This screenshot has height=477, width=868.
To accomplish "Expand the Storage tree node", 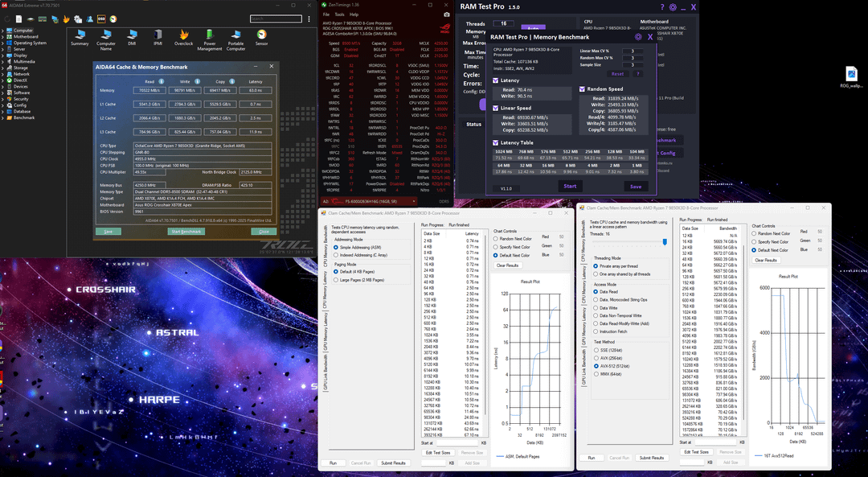I will pyautogui.click(x=4, y=68).
